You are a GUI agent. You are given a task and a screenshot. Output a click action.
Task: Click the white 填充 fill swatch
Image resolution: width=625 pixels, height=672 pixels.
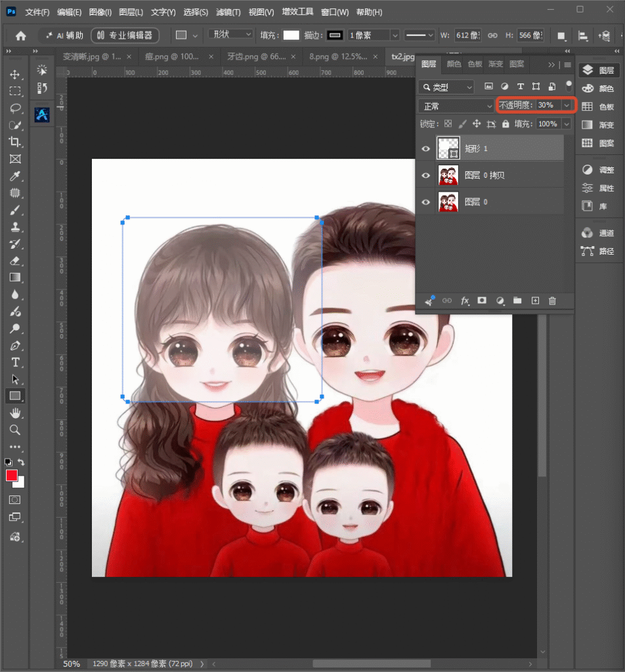point(291,35)
